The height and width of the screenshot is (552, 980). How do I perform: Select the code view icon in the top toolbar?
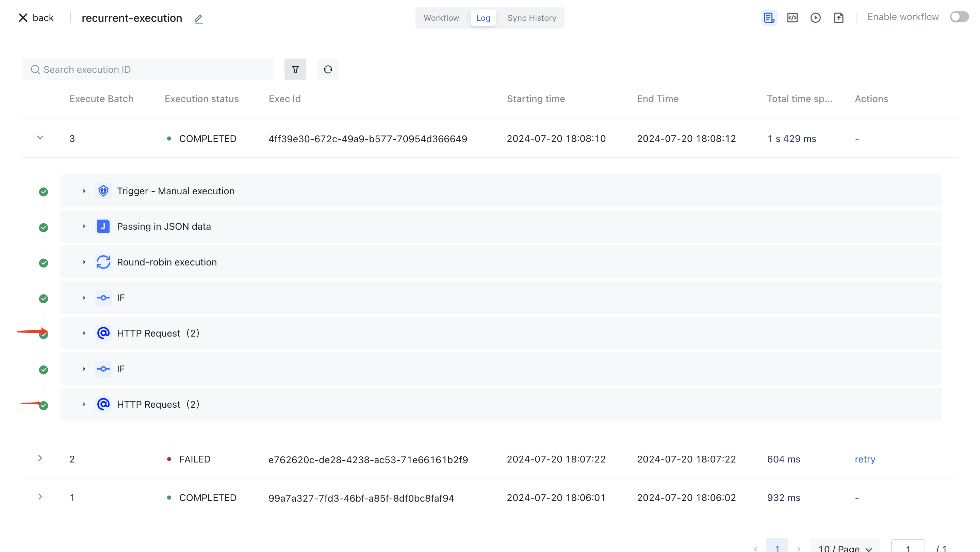[x=793, y=17]
